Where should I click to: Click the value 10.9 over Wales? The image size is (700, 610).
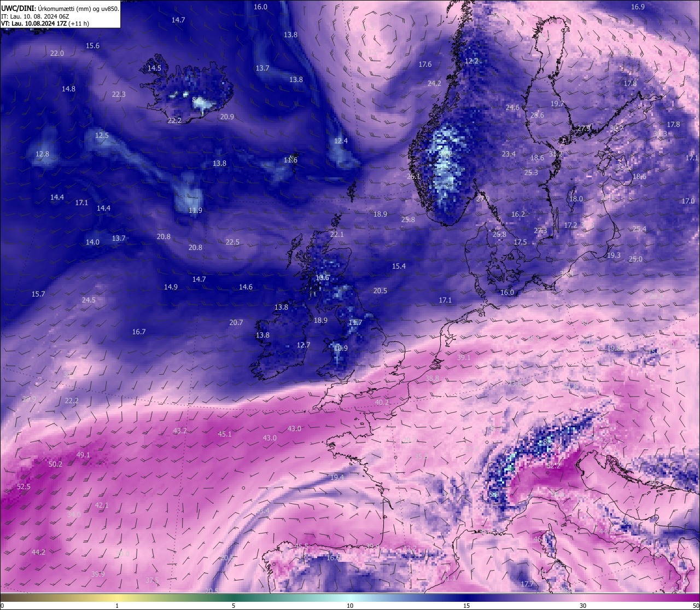pyautogui.click(x=341, y=348)
